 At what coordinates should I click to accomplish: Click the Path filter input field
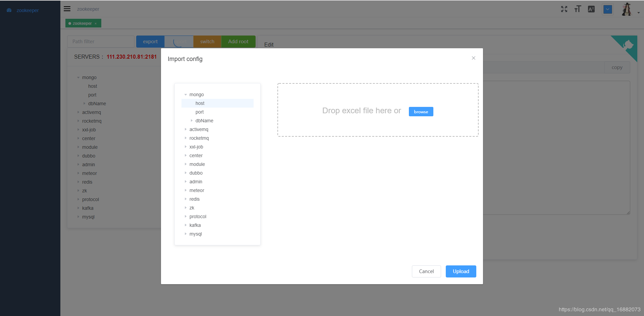[x=101, y=41]
